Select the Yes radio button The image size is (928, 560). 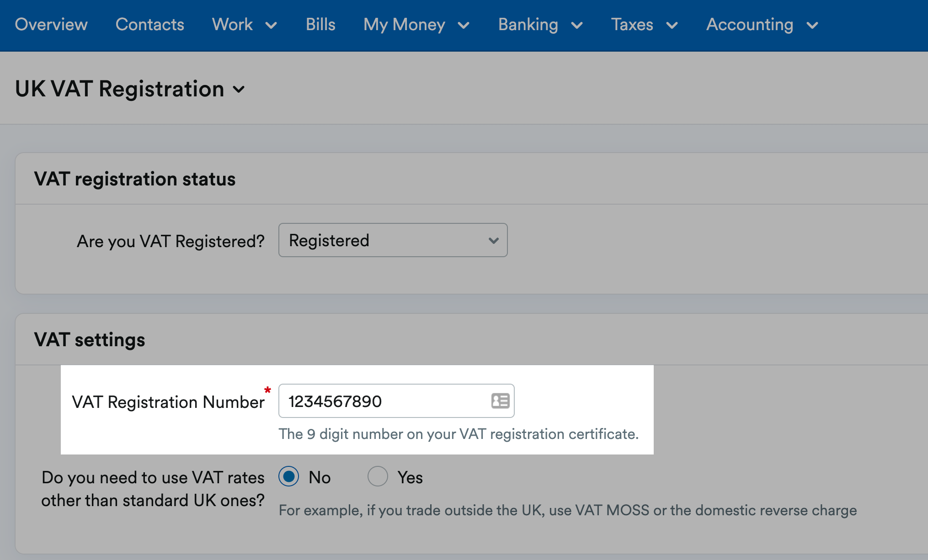(x=378, y=476)
